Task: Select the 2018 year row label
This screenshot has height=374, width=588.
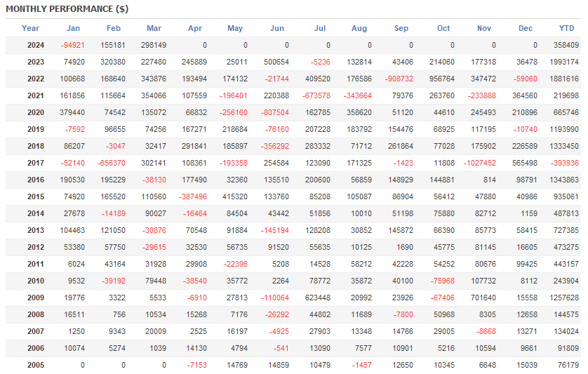Action: click(x=36, y=146)
